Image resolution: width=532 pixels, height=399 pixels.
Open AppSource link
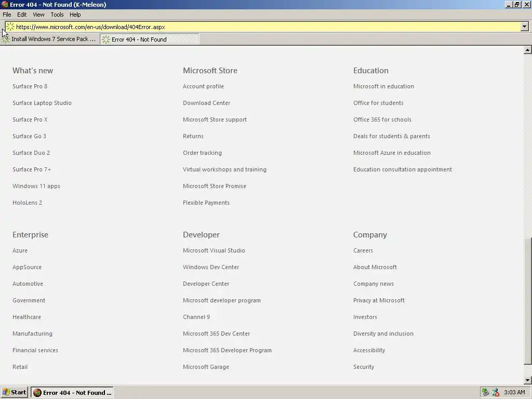click(27, 267)
